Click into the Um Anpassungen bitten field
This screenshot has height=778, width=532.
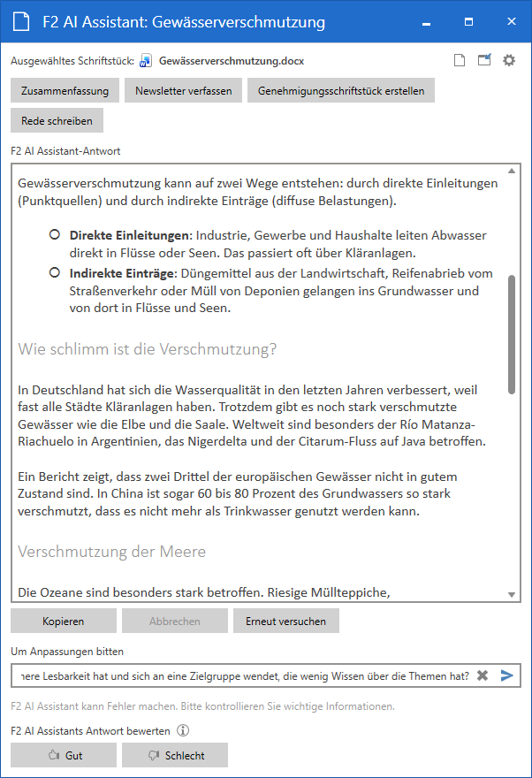[x=243, y=675]
